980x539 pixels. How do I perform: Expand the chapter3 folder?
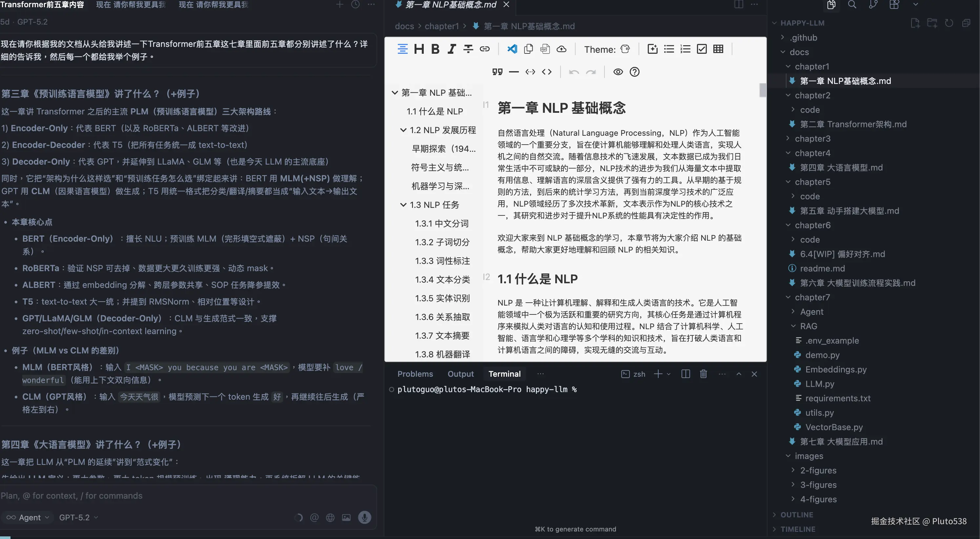point(812,138)
